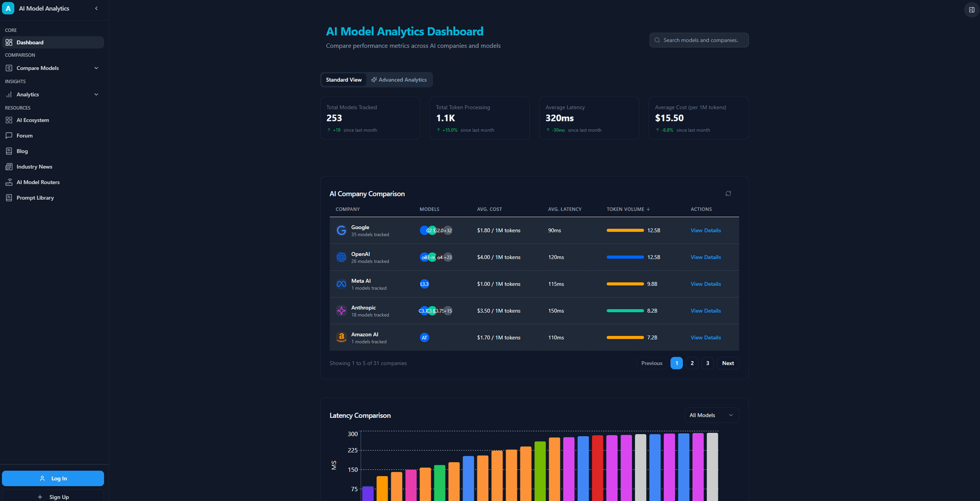This screenshot has height=501, width=980.
Task: Click the Anthropic star logo icon
Action: (x=341, y=311)
